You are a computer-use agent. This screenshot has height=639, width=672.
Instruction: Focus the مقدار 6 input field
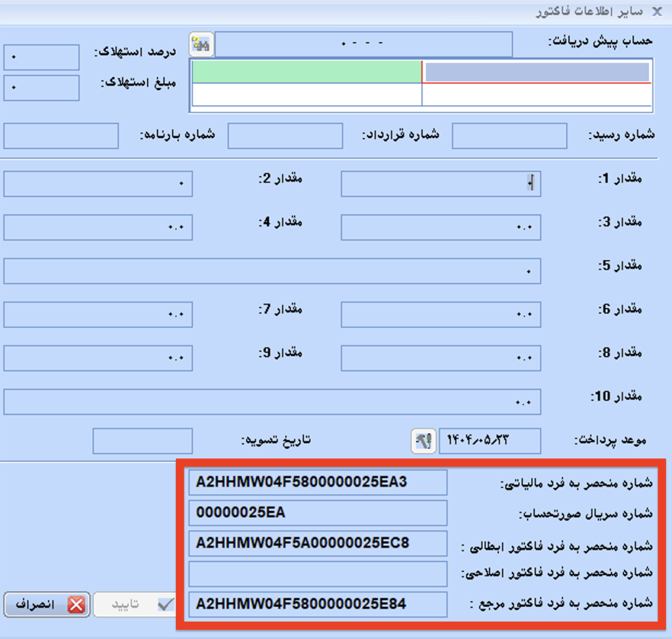tap(441, 315)
